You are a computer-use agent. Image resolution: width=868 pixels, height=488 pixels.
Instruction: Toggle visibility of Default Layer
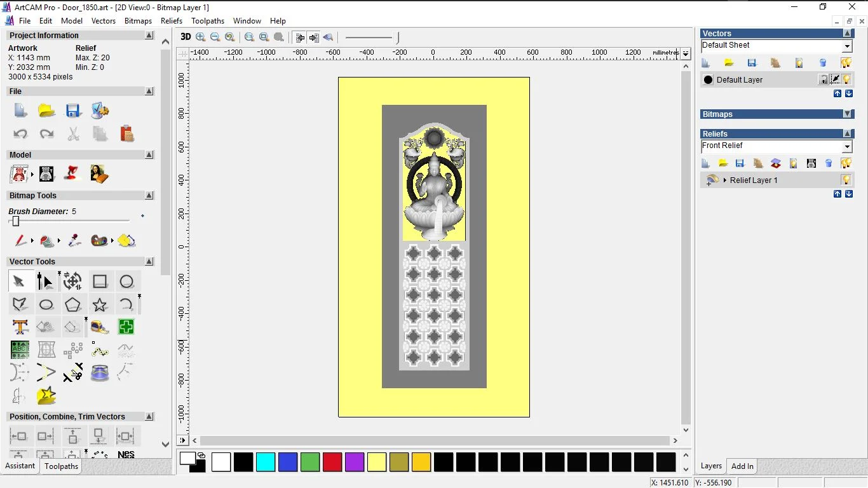[845, 79]
